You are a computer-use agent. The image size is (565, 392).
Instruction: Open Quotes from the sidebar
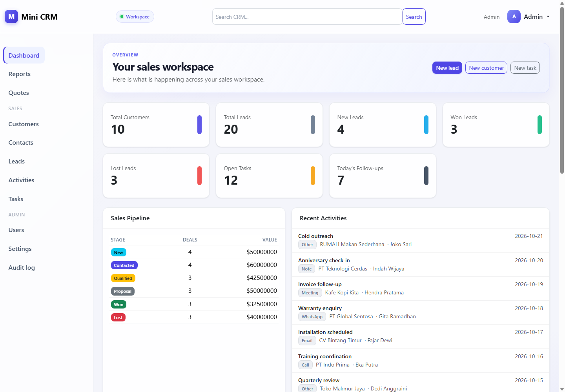point(19,93)
